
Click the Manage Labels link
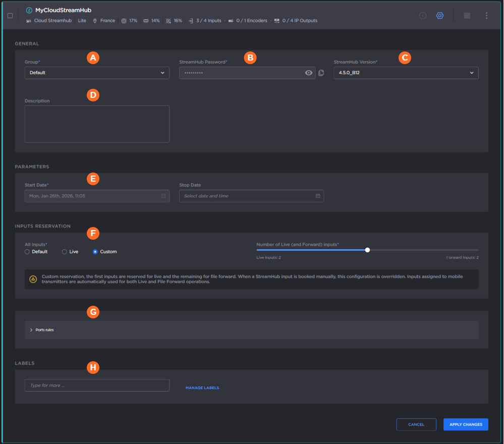[x=202, y=388]
